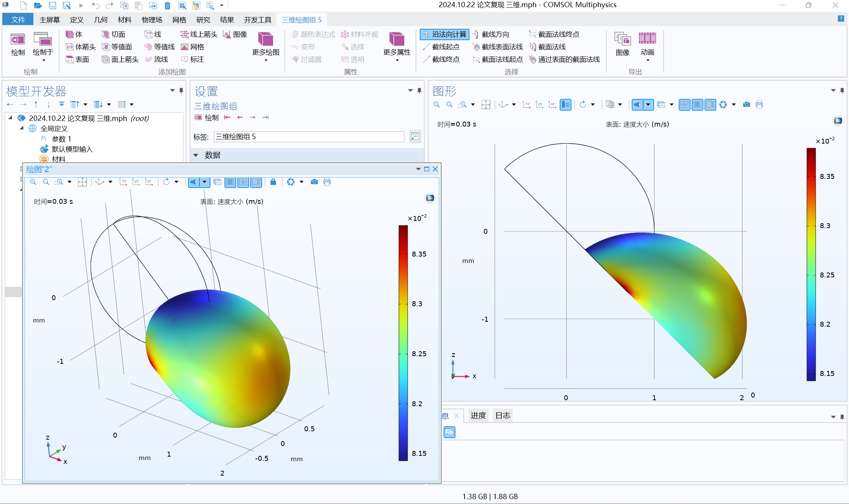
Task: Toggle legend display in 图形 window toolbar
Action: coord(710,105)
